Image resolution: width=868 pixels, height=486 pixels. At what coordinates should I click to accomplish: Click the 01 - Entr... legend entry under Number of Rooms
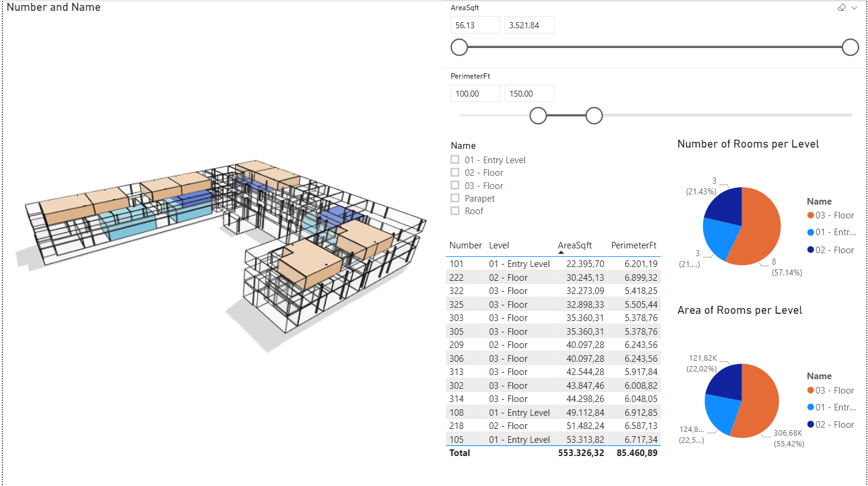(834, 233)
